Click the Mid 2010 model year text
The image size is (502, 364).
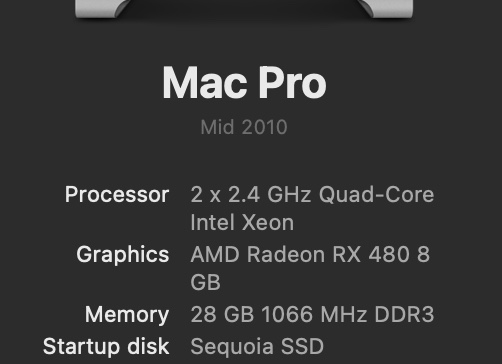(244, 127)
